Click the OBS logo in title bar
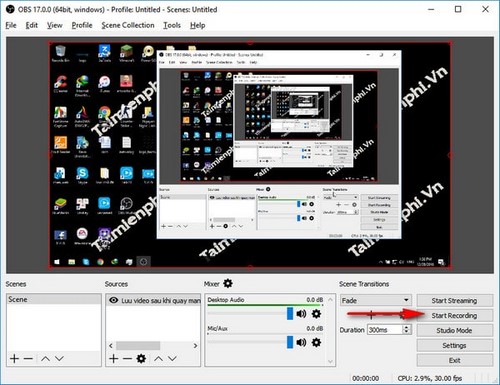The height and width of the screenshot is (385, 500). click(10, 9)
